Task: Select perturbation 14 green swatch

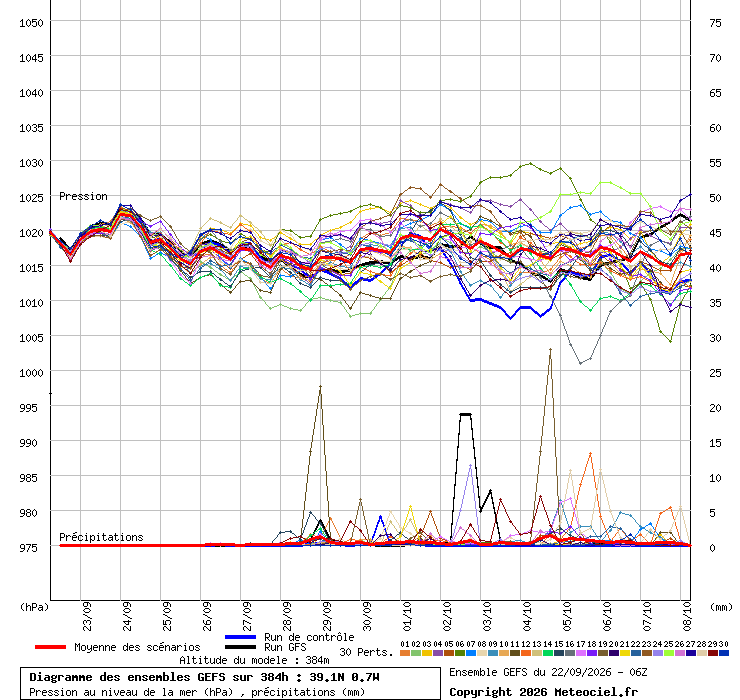Action: (547, 653)
